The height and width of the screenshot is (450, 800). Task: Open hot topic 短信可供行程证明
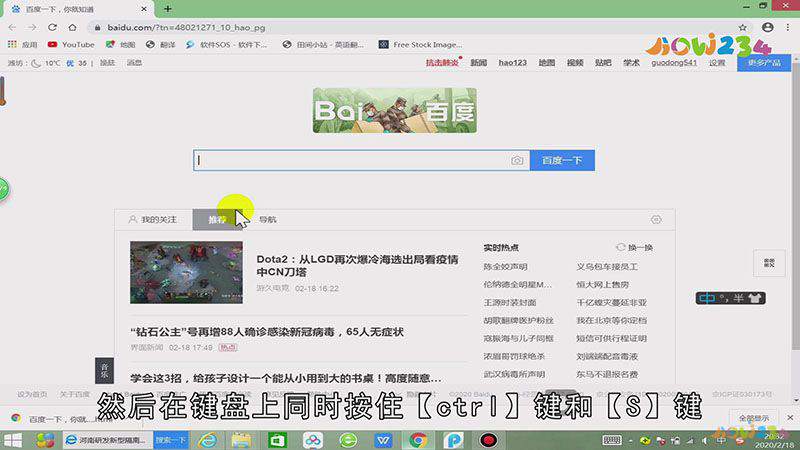pos(611,338)
